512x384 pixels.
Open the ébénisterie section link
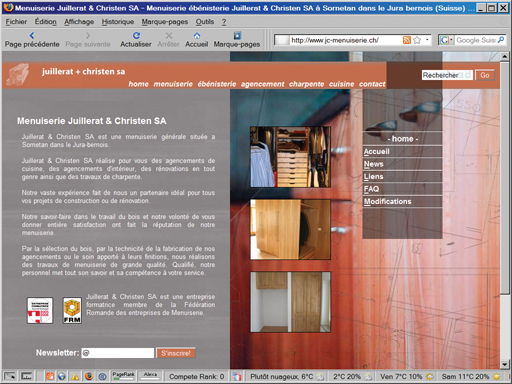pyautogui.click(x=217, y=84)
